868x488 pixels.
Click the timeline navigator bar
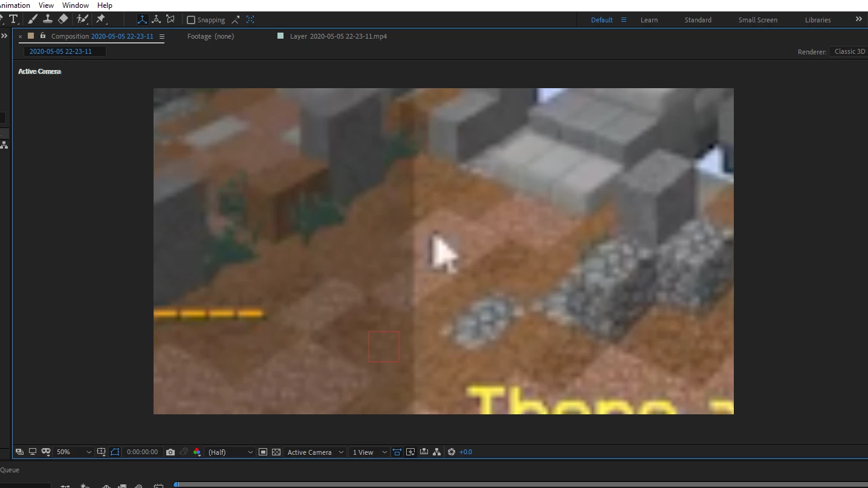click(522, 484)
